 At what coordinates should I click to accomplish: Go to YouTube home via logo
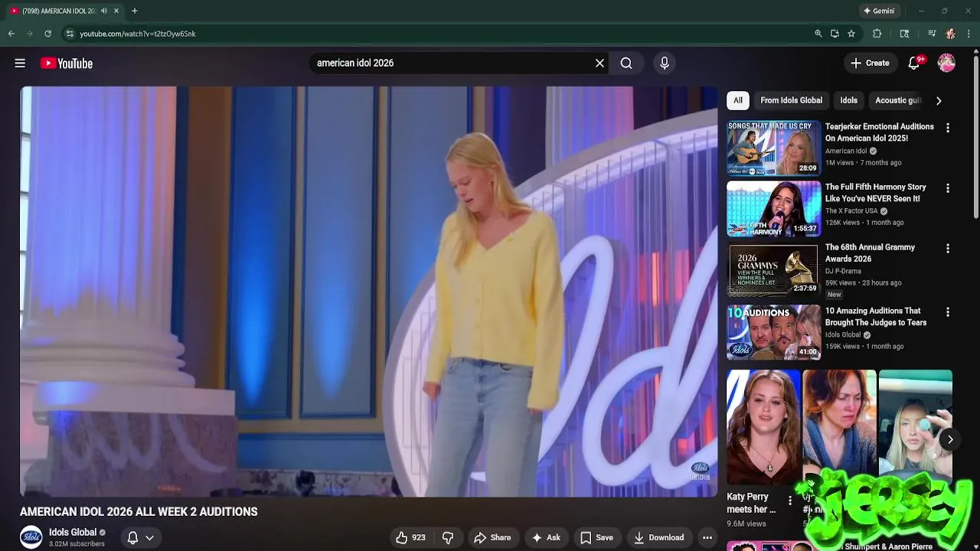click(67, 64)
